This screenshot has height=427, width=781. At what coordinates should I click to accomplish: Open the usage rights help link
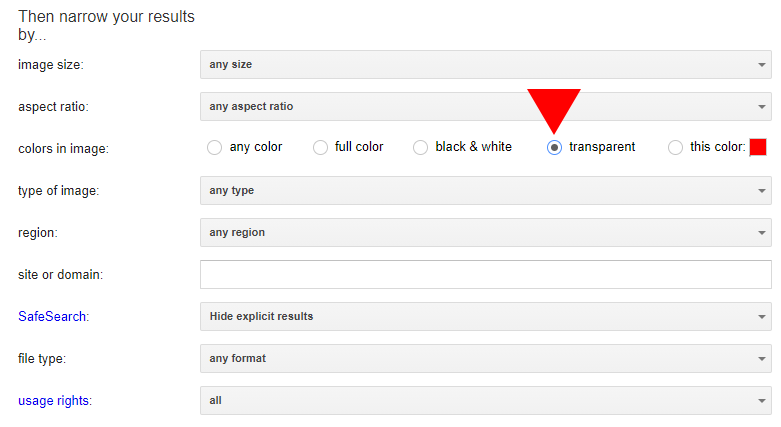coord(54,401)
